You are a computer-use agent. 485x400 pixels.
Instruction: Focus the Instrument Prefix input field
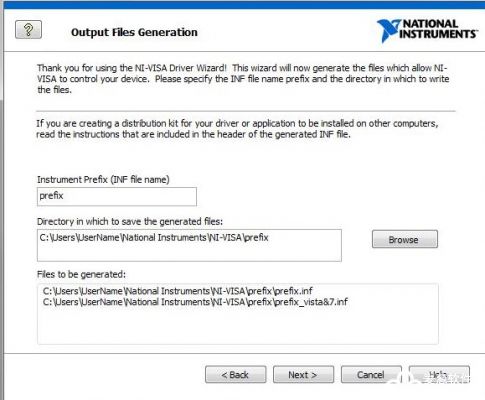coord(117,196)
